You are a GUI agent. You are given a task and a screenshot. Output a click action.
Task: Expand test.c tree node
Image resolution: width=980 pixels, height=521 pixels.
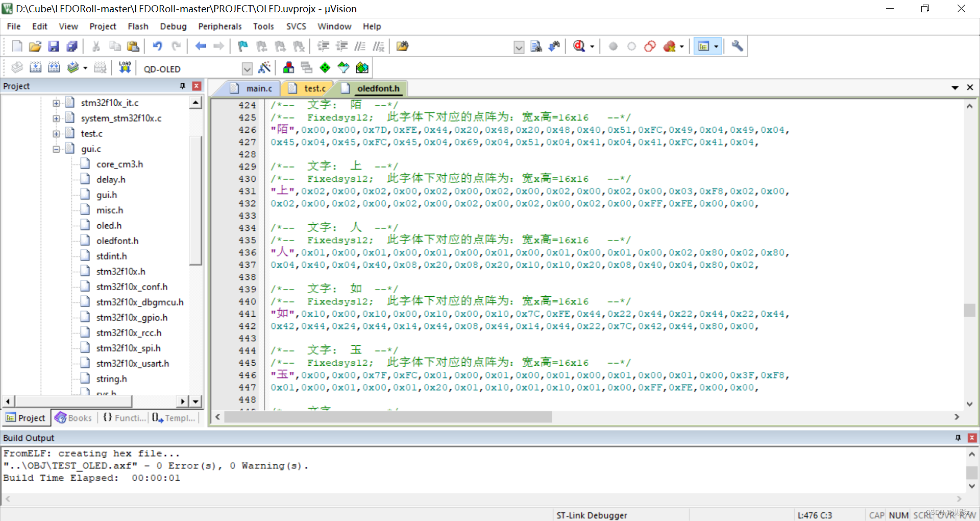point(56,134)
